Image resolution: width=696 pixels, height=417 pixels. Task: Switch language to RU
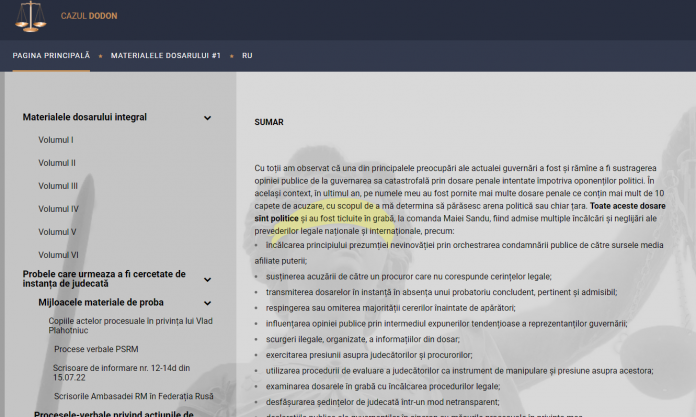click(247, 56)
